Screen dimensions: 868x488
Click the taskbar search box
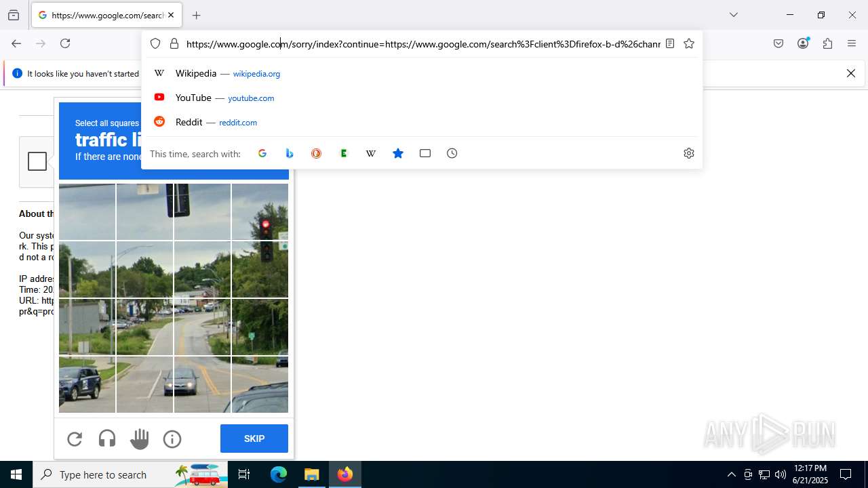coord(130,474)
